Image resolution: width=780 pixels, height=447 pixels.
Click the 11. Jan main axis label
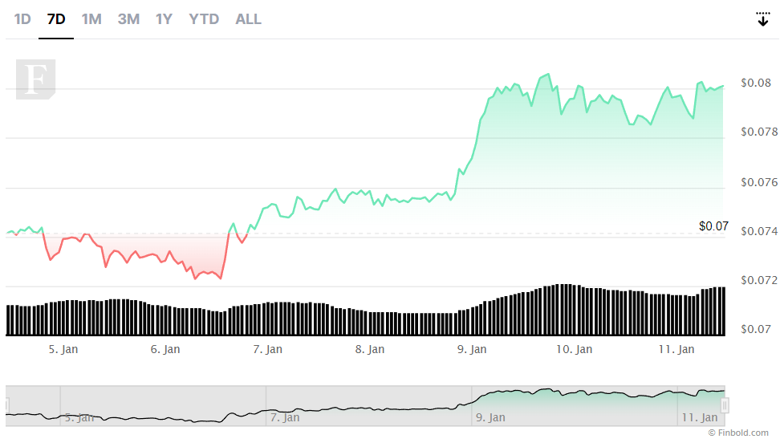pos(678,349)
